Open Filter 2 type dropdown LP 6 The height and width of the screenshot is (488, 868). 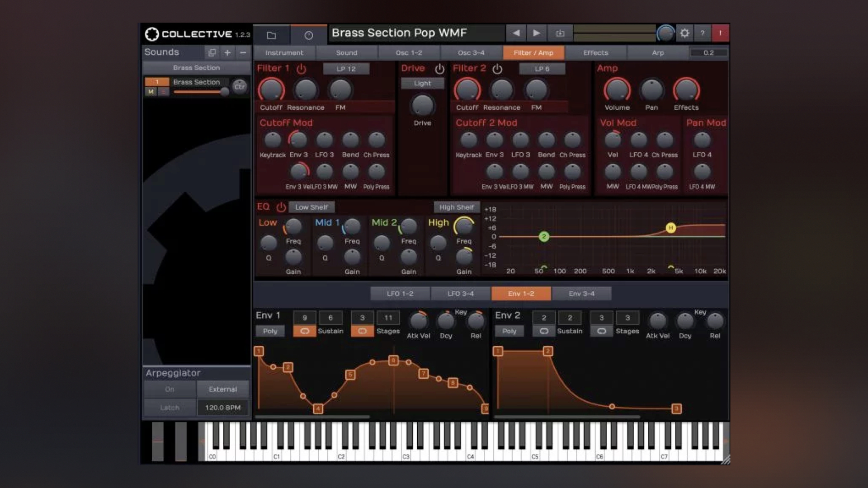[542, 69]
